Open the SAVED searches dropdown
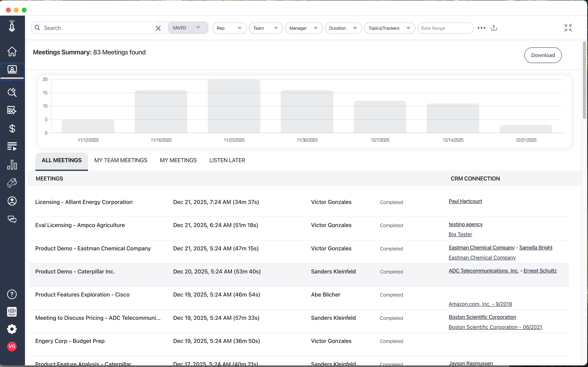The height and width of the screenshot is (367, 588). click(x=188, y=28)
